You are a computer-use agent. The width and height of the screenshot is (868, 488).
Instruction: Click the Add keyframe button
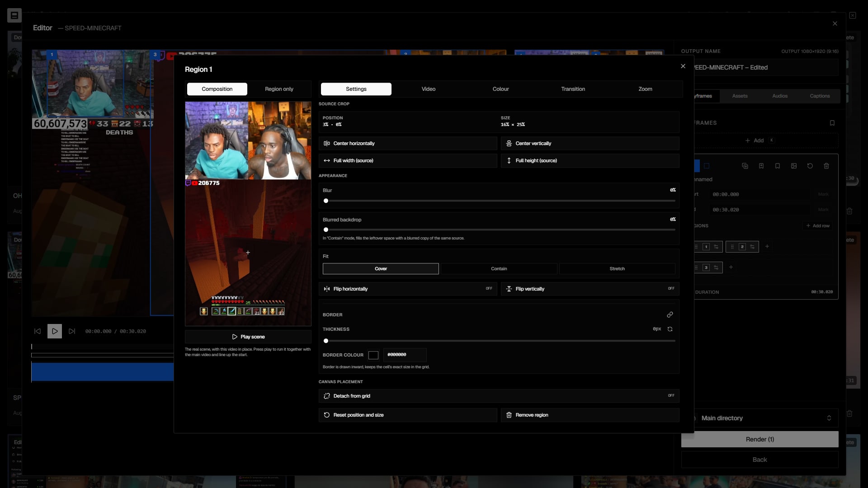click(759, 141)
